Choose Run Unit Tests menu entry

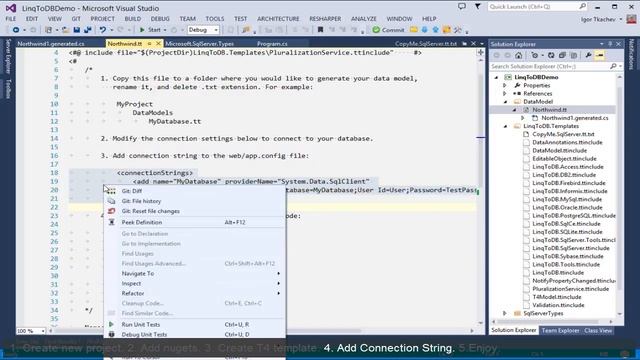pyautogui.click(x=195, y=324)
